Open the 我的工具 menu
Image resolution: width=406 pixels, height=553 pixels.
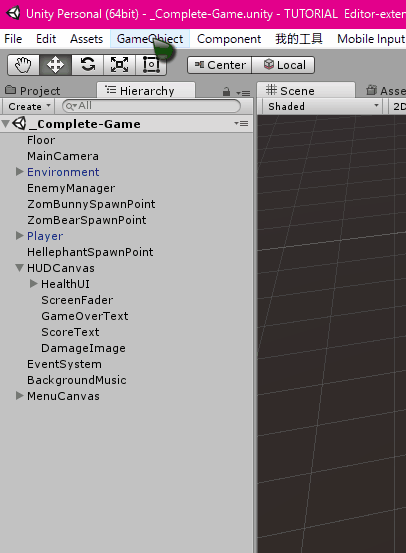[299, 39]
